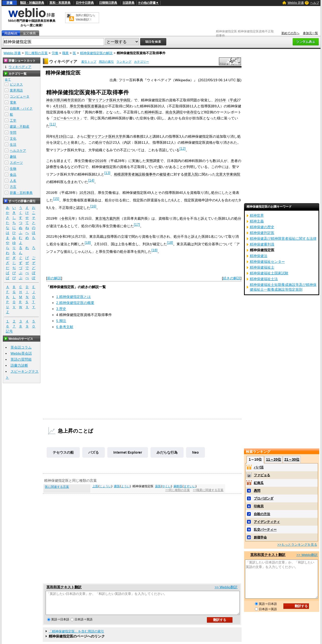Open the と一致する match dropdown
Viewport: 322px width, 644px height.
pos(122,42)
